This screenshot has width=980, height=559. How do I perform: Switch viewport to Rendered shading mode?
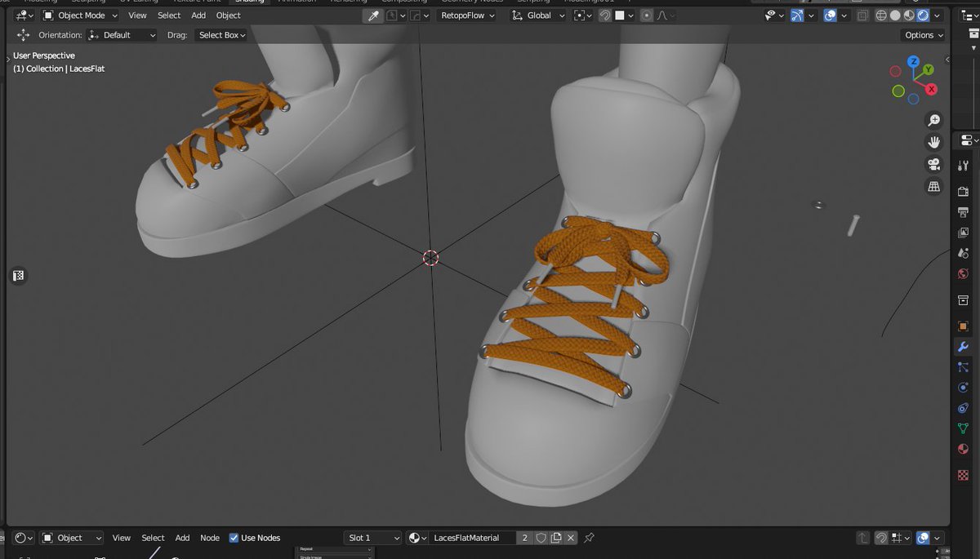pyautogui.click(x=922, y=16)
